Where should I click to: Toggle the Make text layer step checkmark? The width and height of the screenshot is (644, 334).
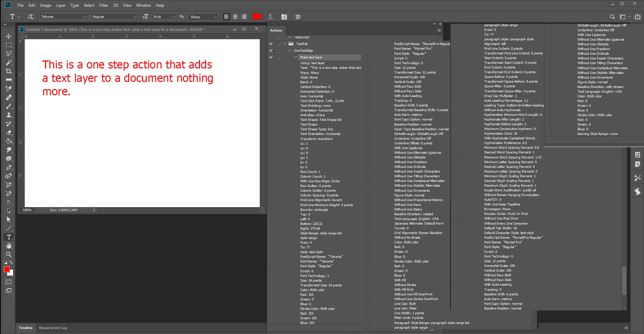tap(271, 57)
